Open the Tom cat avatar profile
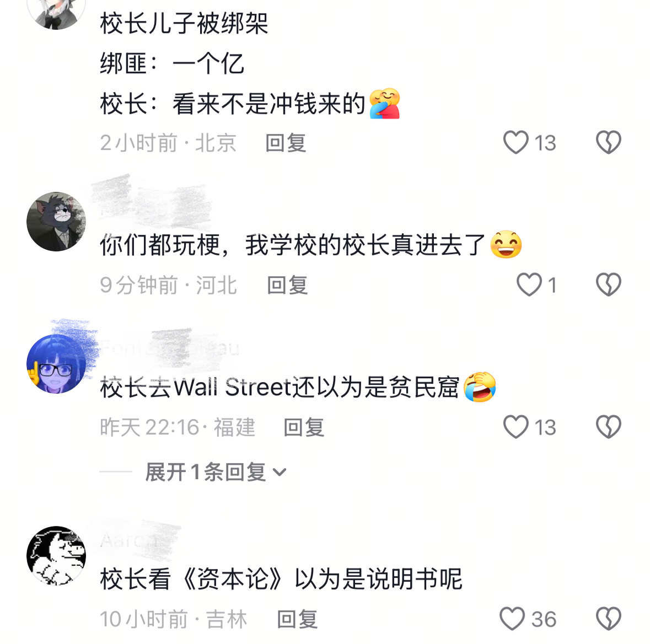The image size is (650, 644). point(56,222)
